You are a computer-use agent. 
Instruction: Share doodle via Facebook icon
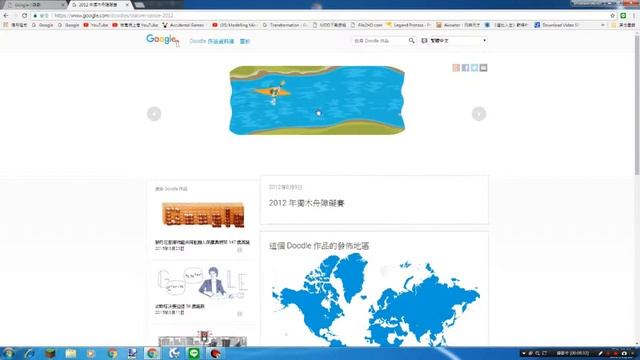465,68
